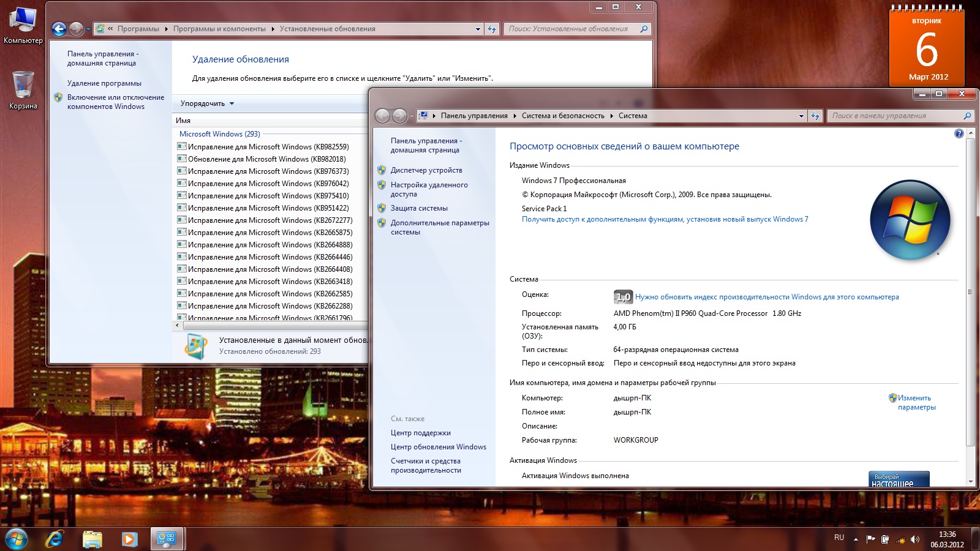Click the calendar gadget showing 6 Март 2012

point(927,46)
